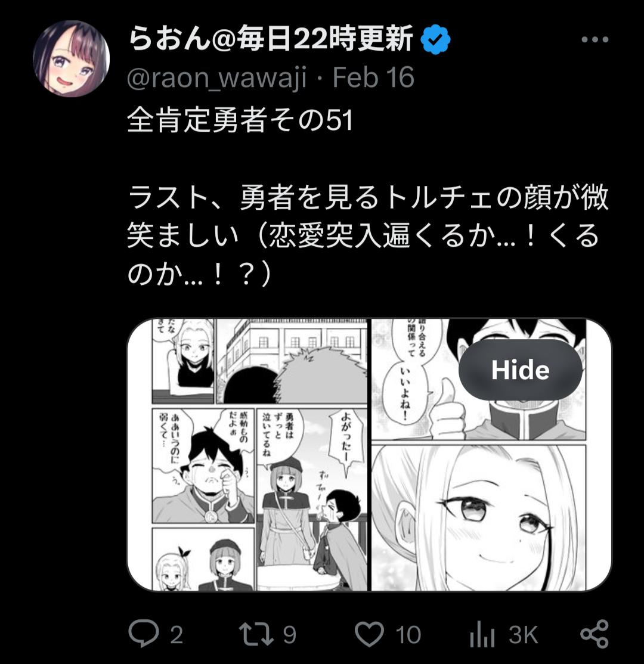The width and height of the screenshot is (644, 664).
Task: Open right manga page with smiling girl
Action: pos(491,454)
